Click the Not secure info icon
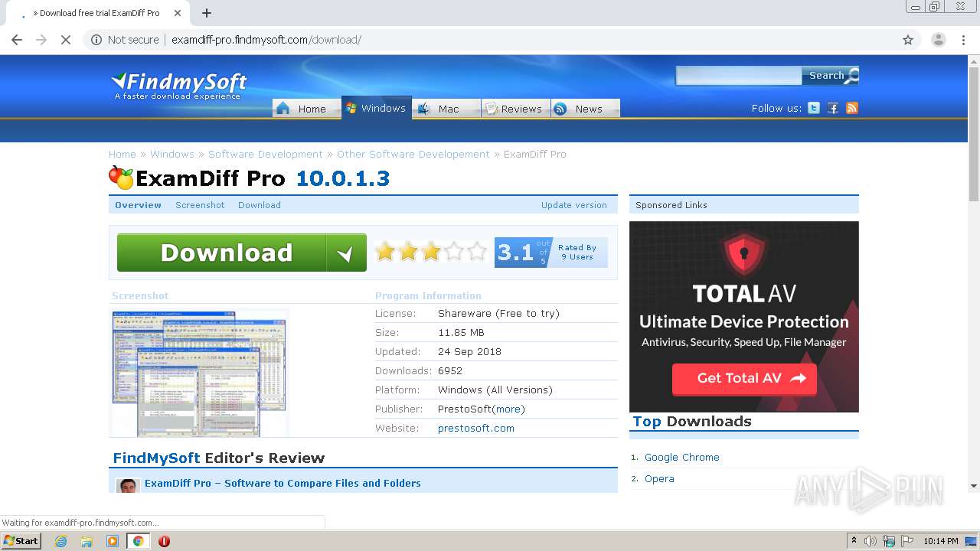The image size is (980, 551). (96, 40)
